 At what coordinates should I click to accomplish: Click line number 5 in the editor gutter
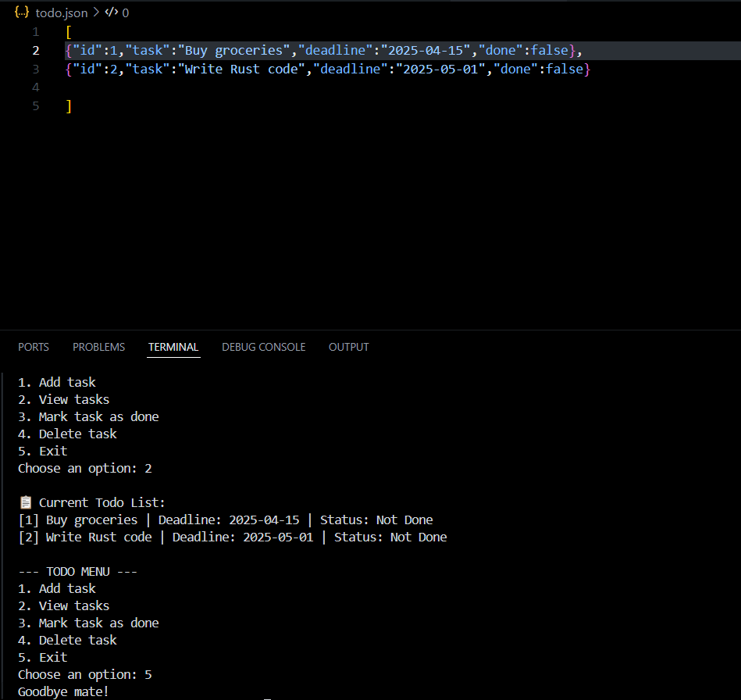tap(35, 106)
